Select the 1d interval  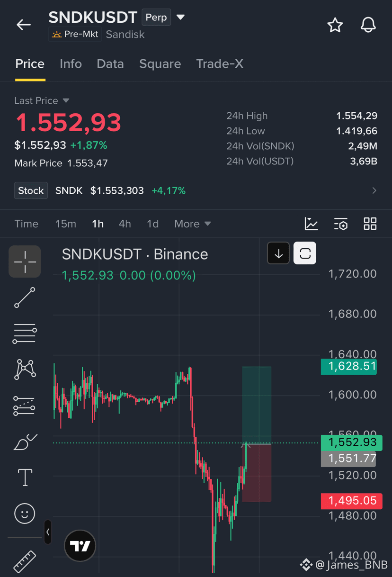[152, 224]
